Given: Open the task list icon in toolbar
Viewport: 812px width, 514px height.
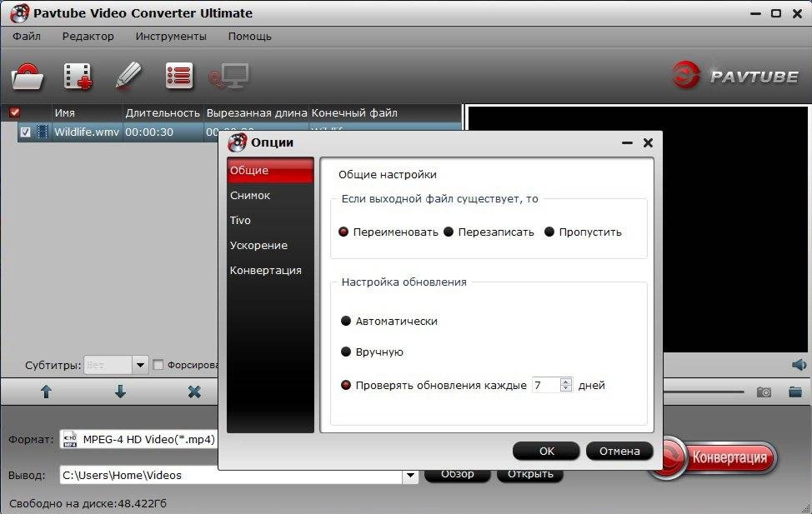Looking at the screenshot, I should pyautogui.click(x=179, y=76).
